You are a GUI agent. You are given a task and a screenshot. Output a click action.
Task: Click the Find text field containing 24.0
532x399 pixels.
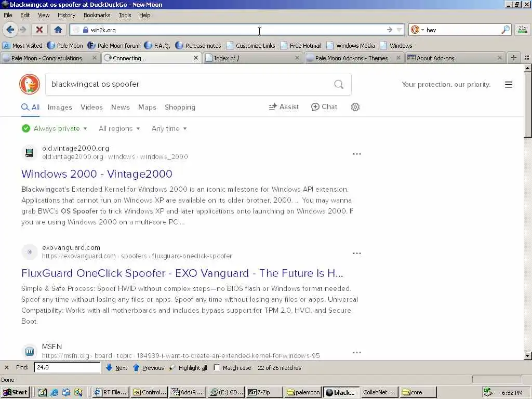(67, 367)
